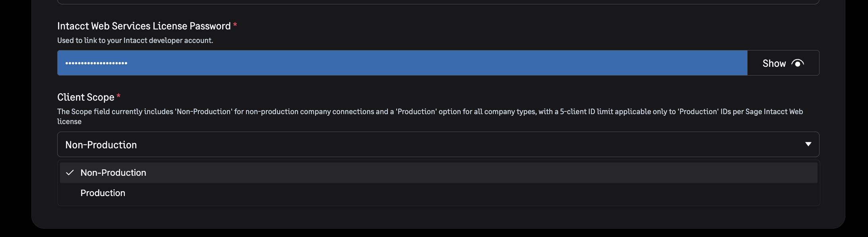The image size is (868, 237).
Task: Expand the Non-Production selector
Action: (437, 144)
